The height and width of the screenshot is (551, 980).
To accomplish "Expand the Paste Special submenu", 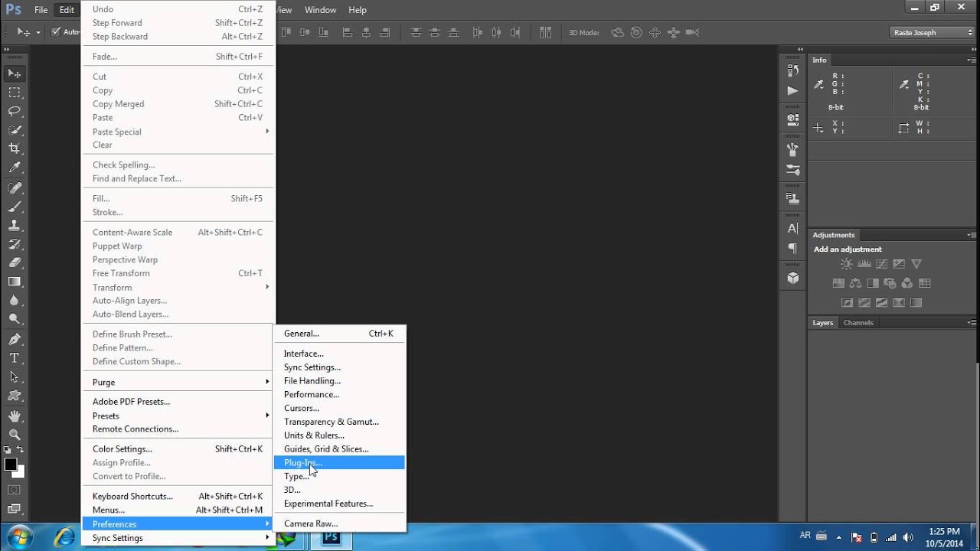I will 178,132.
